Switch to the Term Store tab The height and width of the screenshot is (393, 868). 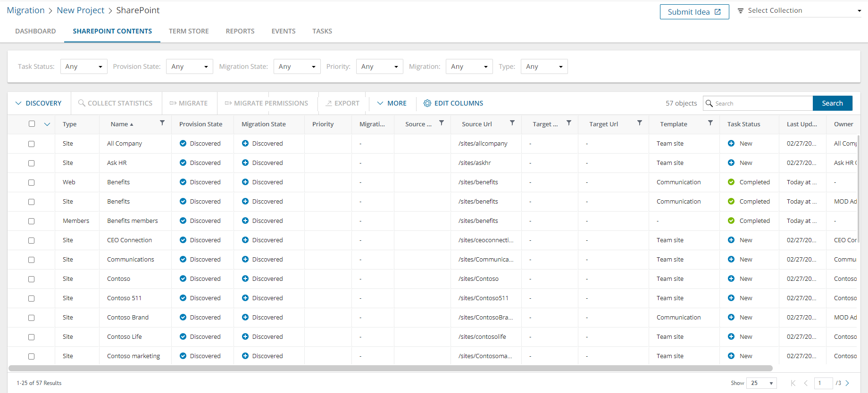pyautogui.click(x=189, y=31)
